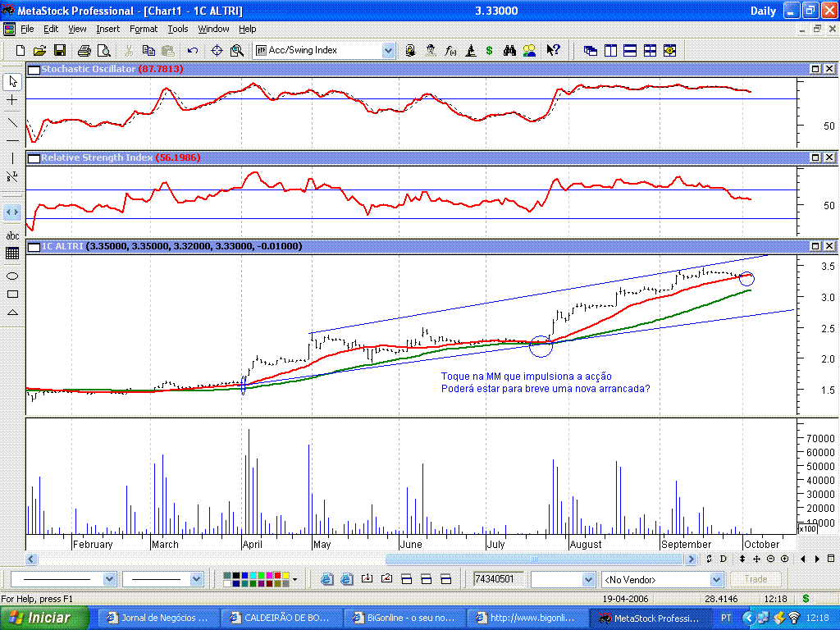Open the Tools menu
This screenshot has width=840, height=630.
pyautogui.click(x=178, y=29)
